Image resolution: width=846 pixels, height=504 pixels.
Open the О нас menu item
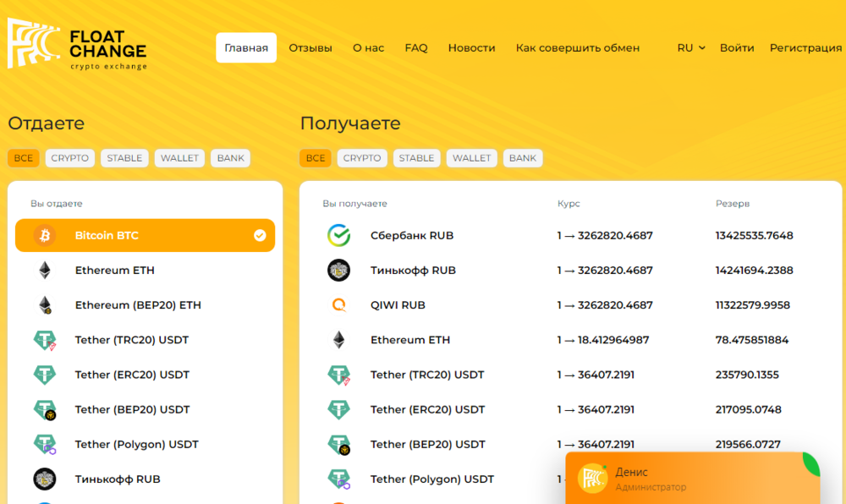pyautogui.click(x=368, y=48)
